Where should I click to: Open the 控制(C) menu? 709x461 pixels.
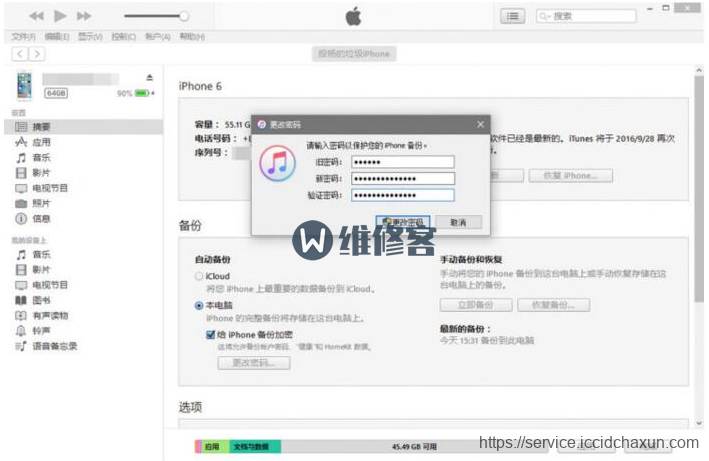pyautogui.click(x=123, y=37)
